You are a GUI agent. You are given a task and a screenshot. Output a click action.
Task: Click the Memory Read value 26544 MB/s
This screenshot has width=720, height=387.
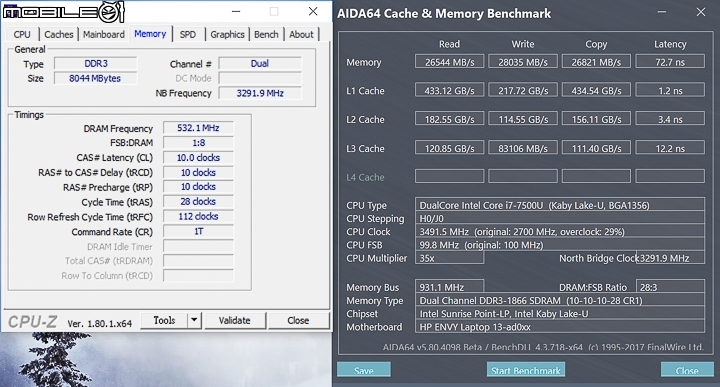pyautogui.click(x=449, y=62)
